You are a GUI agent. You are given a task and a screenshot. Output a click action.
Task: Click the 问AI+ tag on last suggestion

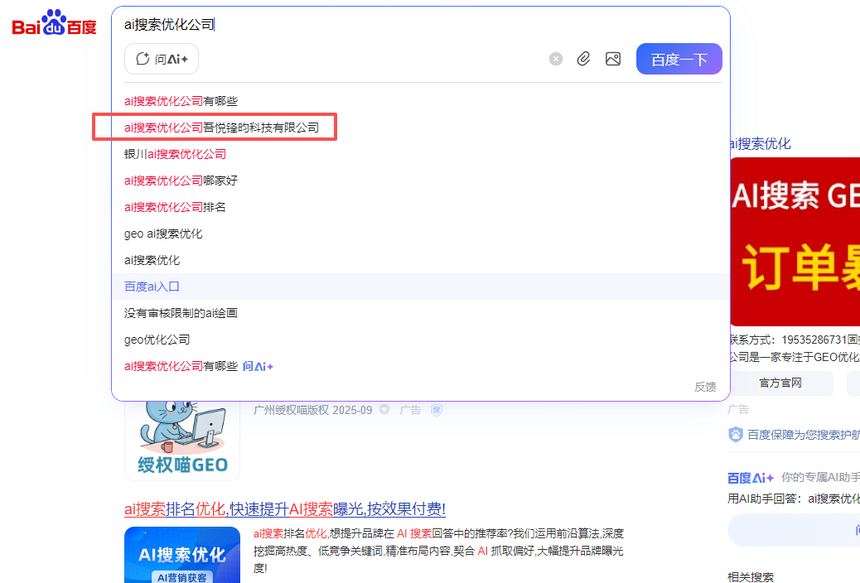click(258, 366)
